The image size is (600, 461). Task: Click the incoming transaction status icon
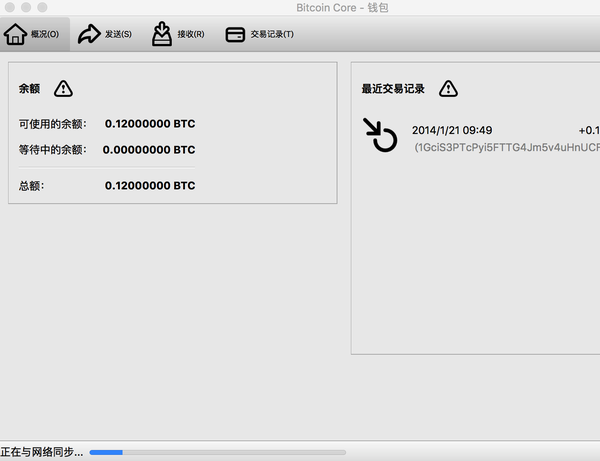pos(380,135)
